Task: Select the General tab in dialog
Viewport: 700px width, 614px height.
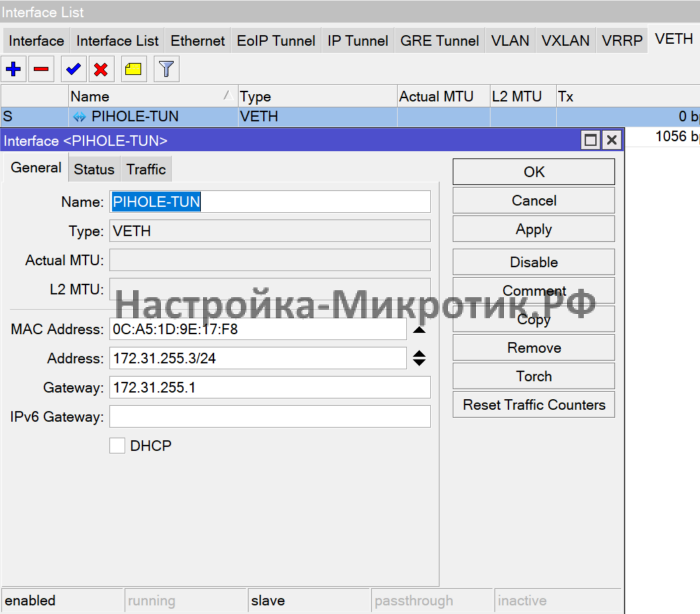Action: tap(36, 168)
